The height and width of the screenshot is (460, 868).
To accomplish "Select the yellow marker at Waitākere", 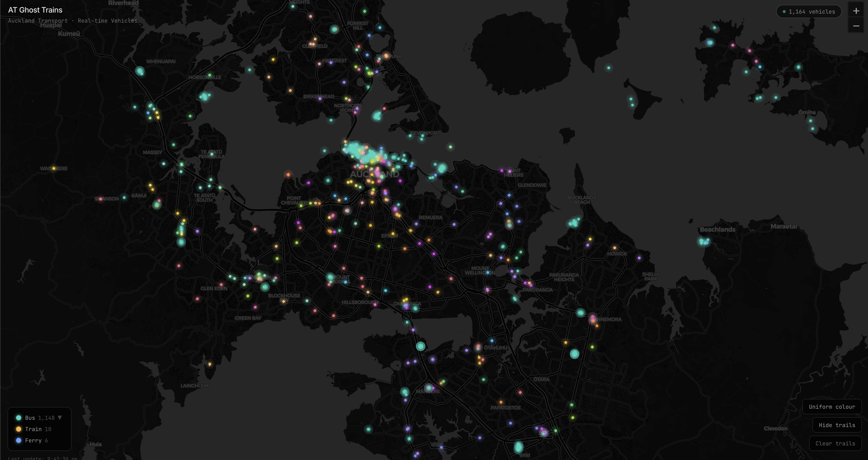I will (54, 168).
